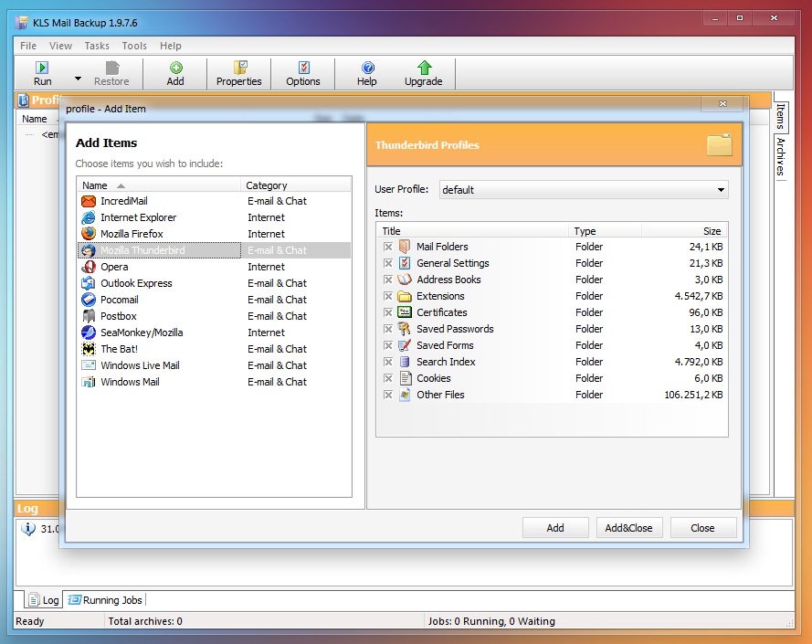This screenshot has height=644, width=812.
Task: Select the SeaMonkey/Mozilla icon
Action: tap(89, 333)
